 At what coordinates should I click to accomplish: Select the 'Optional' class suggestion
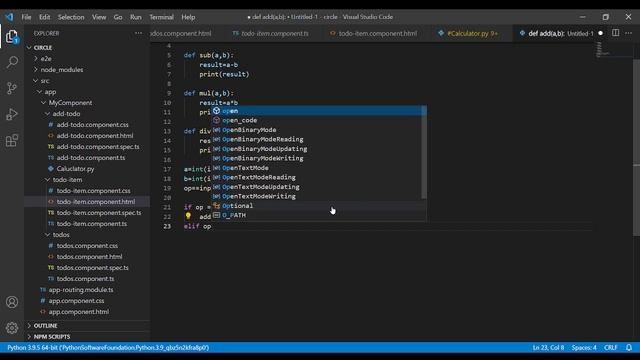point(319,206)
